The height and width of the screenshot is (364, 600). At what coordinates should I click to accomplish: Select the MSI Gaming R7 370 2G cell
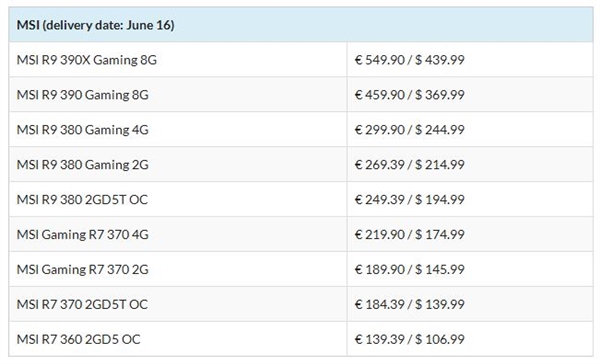(x=178, y=269)
